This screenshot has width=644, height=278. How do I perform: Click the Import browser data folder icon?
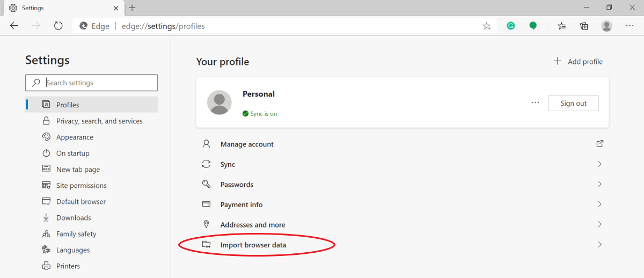coord(206,244)
